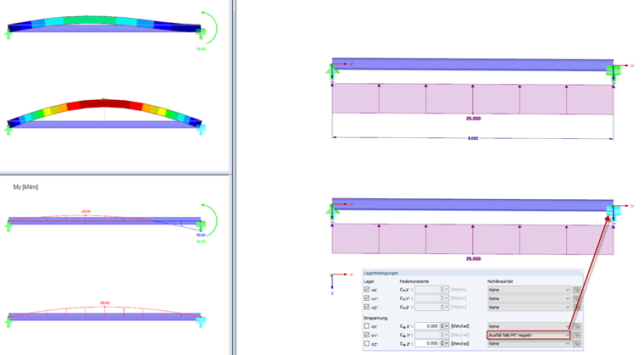Click edit nonlinearity icon in uZ row
Image resolution: width=644 pixels, height=355 pixels.
[577, 308]
